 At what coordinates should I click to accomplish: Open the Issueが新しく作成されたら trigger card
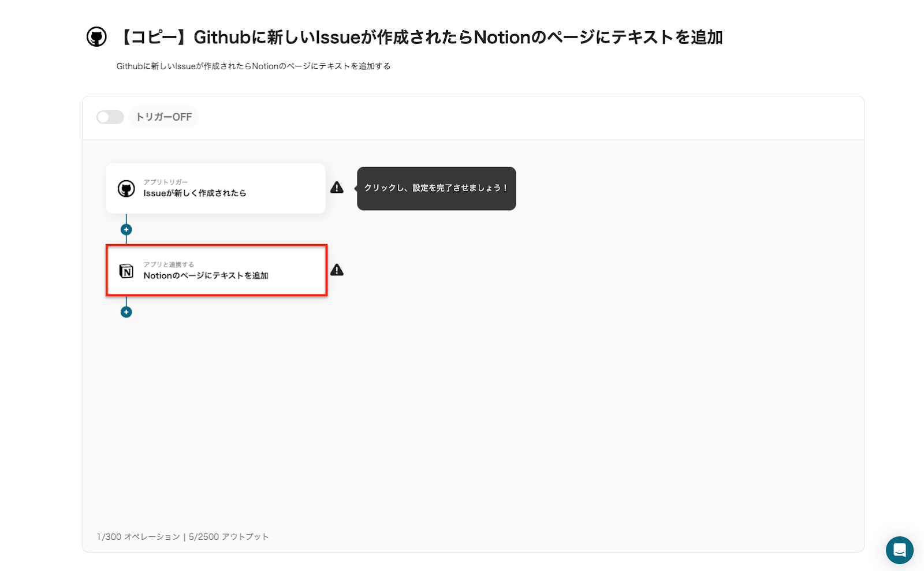[216, 189]
